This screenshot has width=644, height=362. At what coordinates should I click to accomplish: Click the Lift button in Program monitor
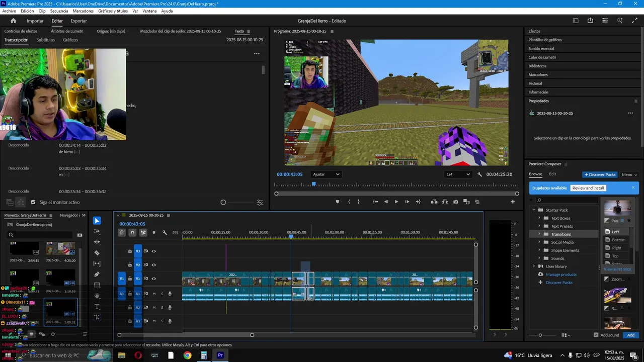pos(434,202)
